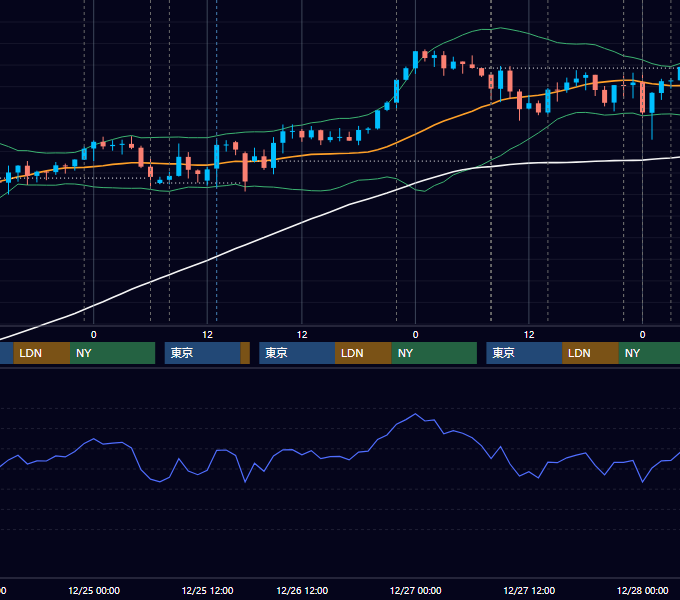Select the 東京 session block at 12/27 12:00
680x600 pixels.
pyautogui.click(x=524, y=353)
